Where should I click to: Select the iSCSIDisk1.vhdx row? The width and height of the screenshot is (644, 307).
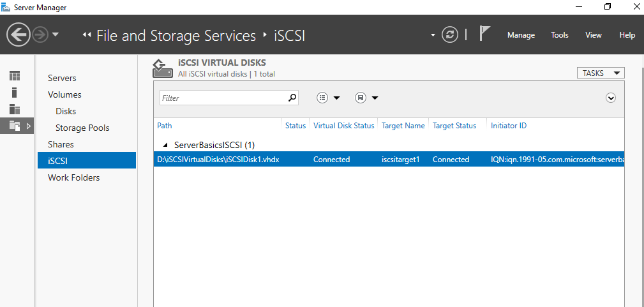389,160
